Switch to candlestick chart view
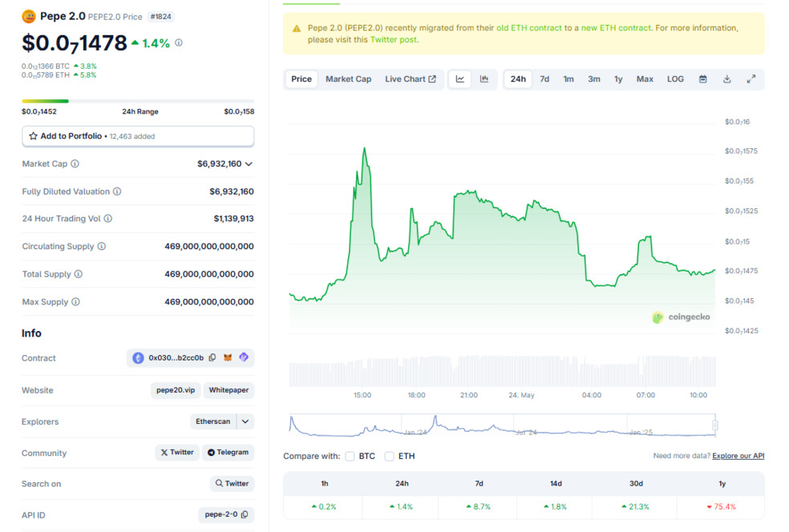 pyautogui.click(x=484, y=79)
